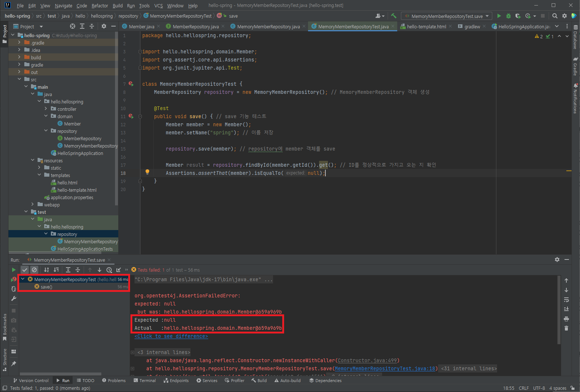This screenshot has height=392, width=580.
Task: Open test history clock icon
Action: click(x=109, y=270)
